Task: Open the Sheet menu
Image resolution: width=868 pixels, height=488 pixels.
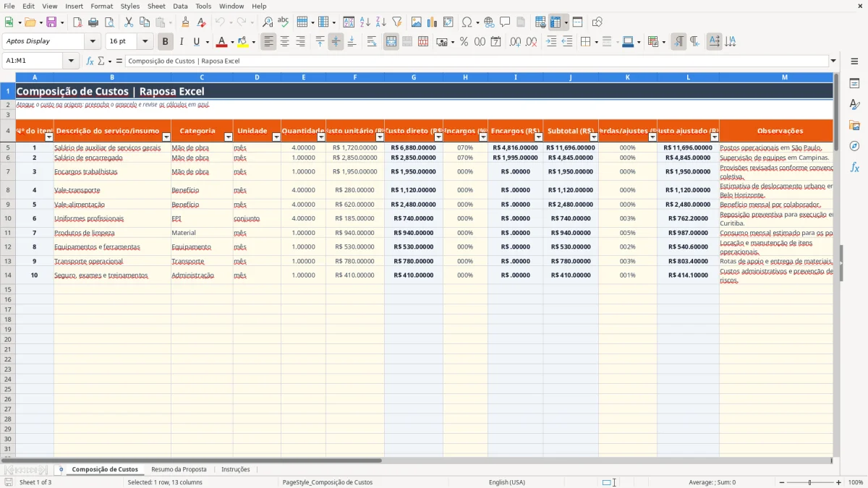Action: (156, 6)
